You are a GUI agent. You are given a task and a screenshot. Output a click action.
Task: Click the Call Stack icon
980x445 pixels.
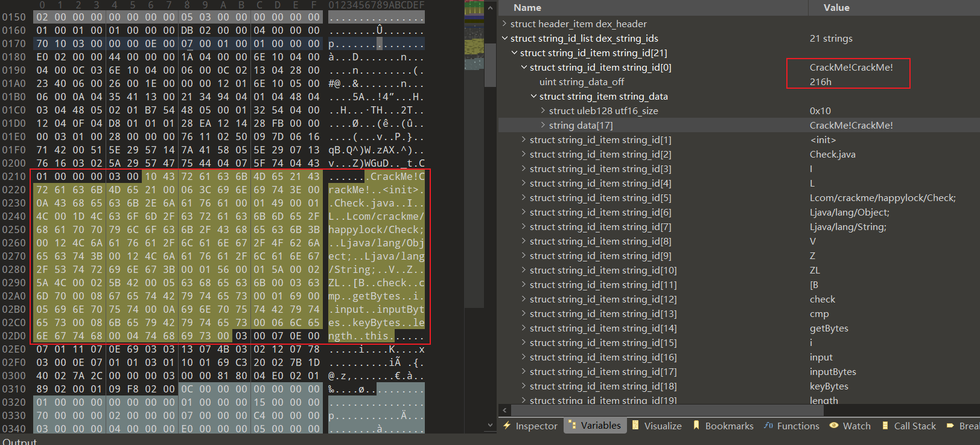pos(885,426)
